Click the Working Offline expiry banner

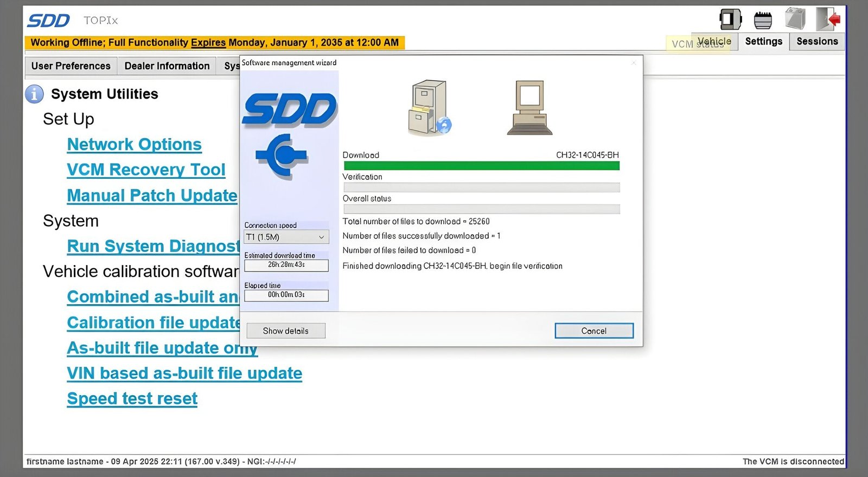pyautogui.click(x=215, y=42)
